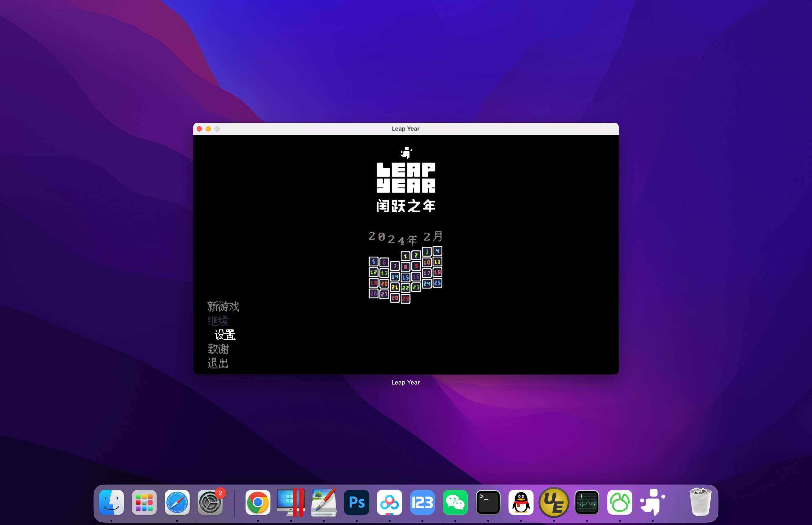Click calendar day tile 17
This screenshot has height=525, width=812.
[x=427, y=273]
